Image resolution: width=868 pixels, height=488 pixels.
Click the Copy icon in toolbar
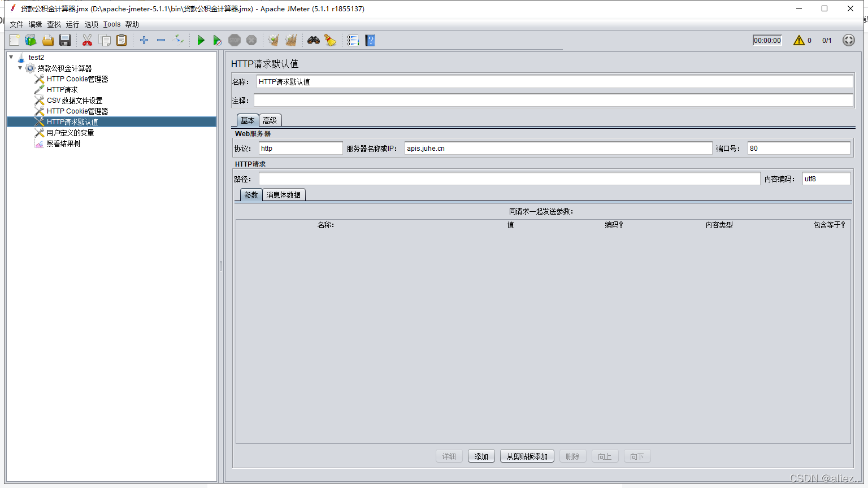pyautogui.click(x=105, y=40)
